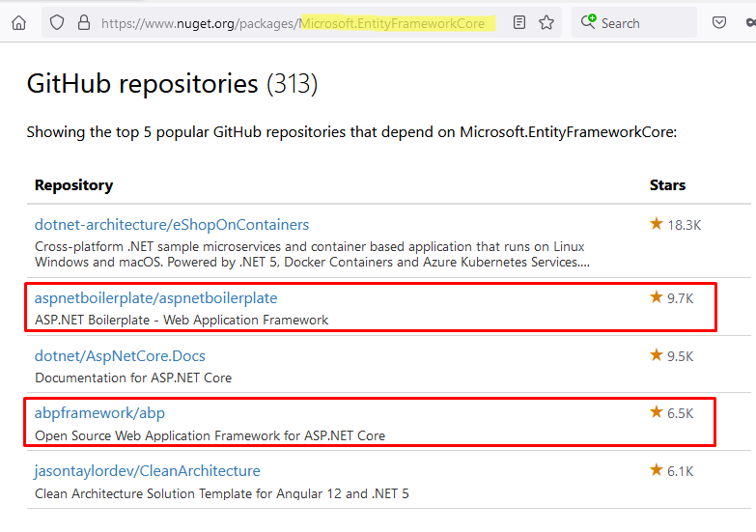Bookmark this page with the star icon
756x532 pixels.
click(546, 22)
